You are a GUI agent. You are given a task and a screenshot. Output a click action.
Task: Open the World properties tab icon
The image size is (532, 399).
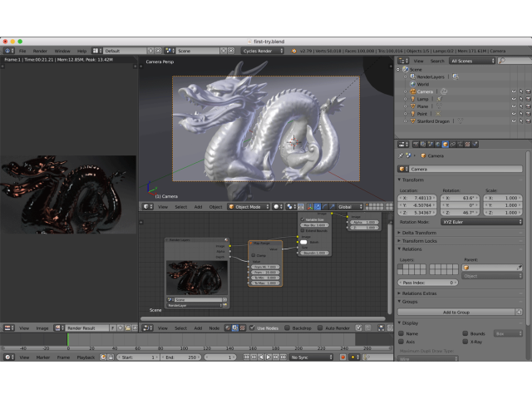point(438,144)
